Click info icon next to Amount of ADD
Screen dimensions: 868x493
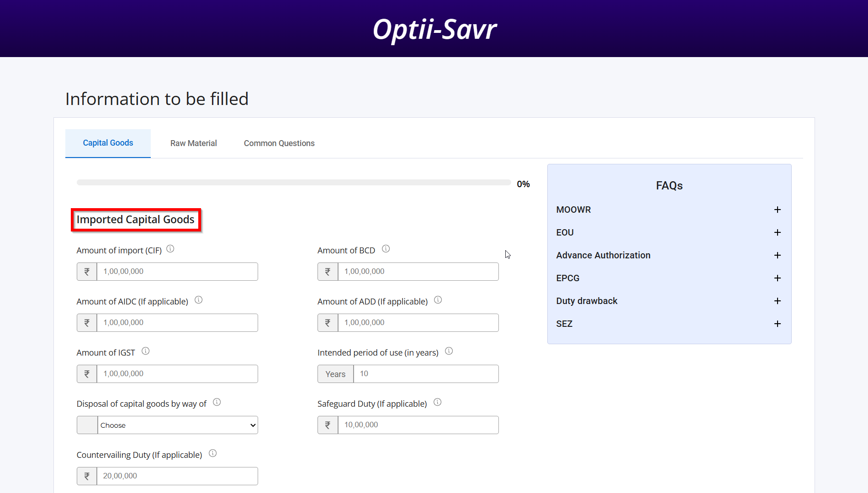tap(438, 300)
